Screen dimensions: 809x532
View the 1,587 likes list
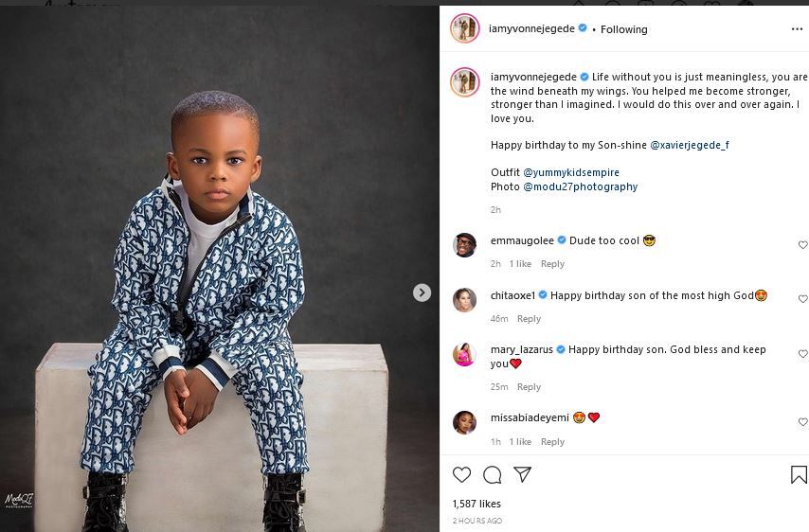tap(476, 504)
